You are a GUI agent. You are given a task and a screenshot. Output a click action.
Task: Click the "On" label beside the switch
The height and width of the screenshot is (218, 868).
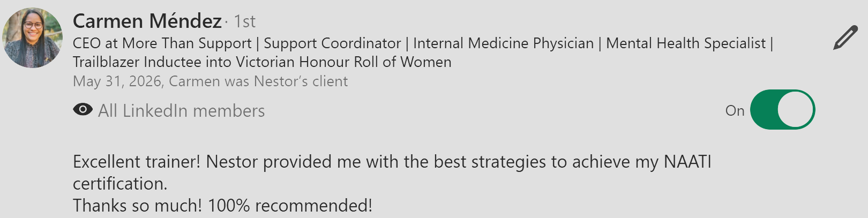(x=735, y=111)
